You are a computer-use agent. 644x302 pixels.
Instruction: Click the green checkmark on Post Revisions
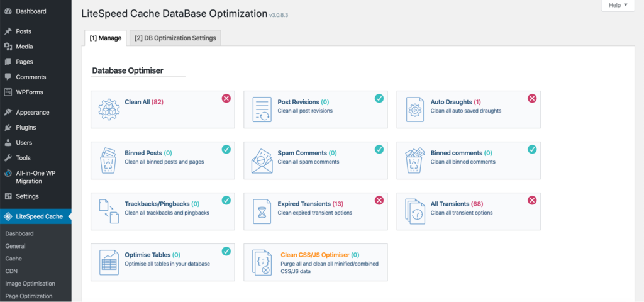(379, 98)
